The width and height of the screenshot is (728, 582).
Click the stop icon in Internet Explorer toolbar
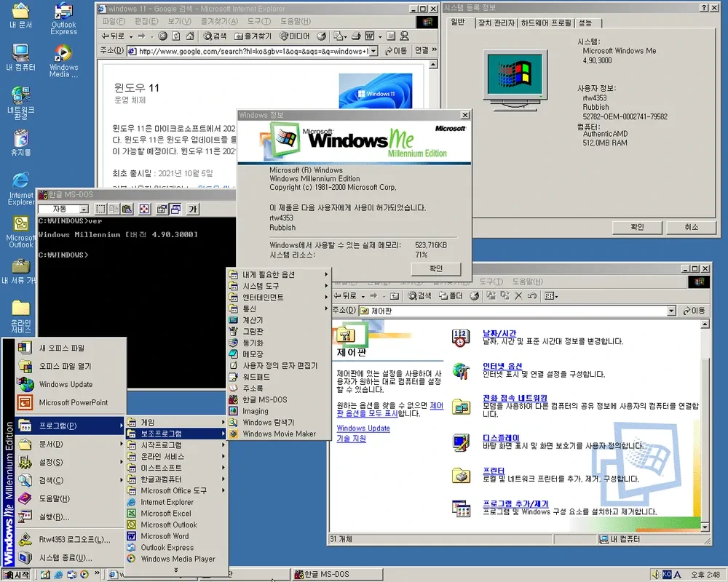pyautogui.click(x=162, y=36)
